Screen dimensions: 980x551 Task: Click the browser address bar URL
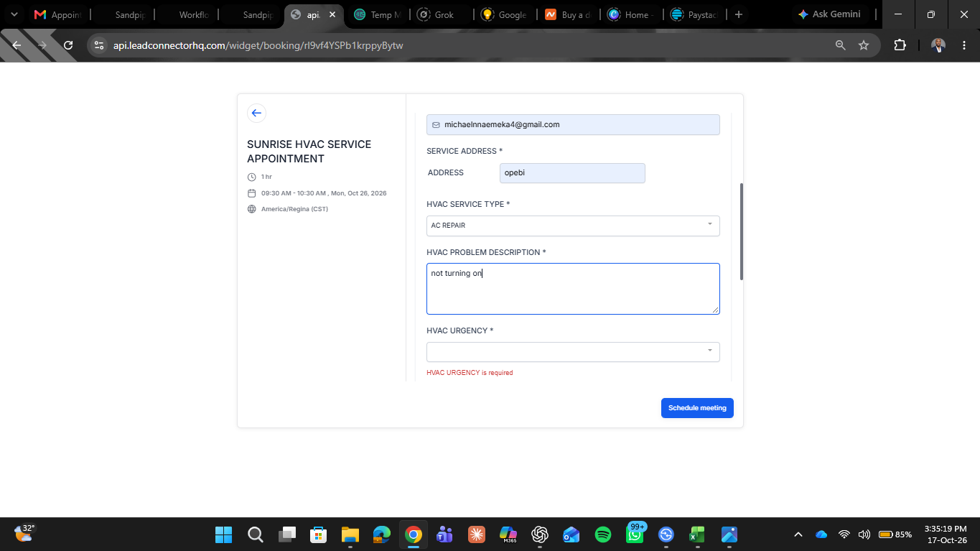[258, 45]
